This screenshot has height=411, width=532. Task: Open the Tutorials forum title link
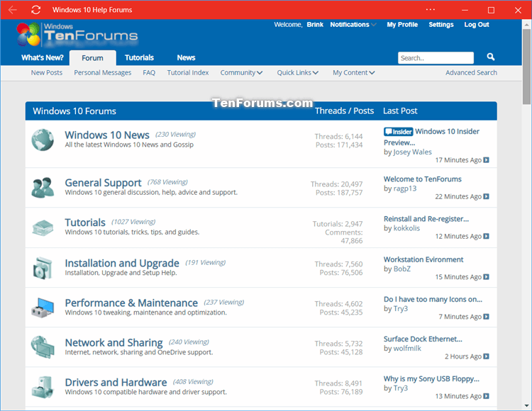click(85, 223)
